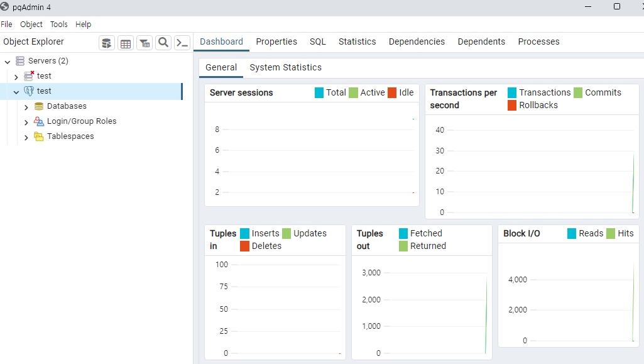
Task: Click the View Data table icon
Action: click(126, 43)
